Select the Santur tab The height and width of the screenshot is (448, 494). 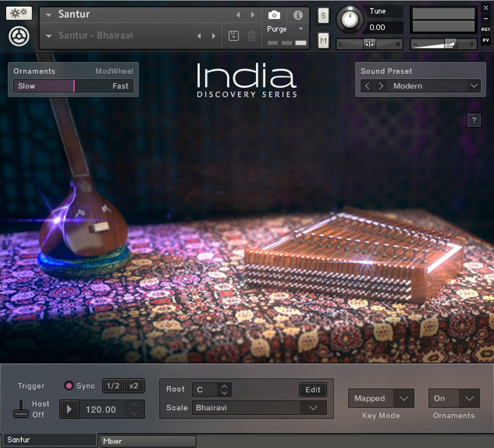pos(48,440)
